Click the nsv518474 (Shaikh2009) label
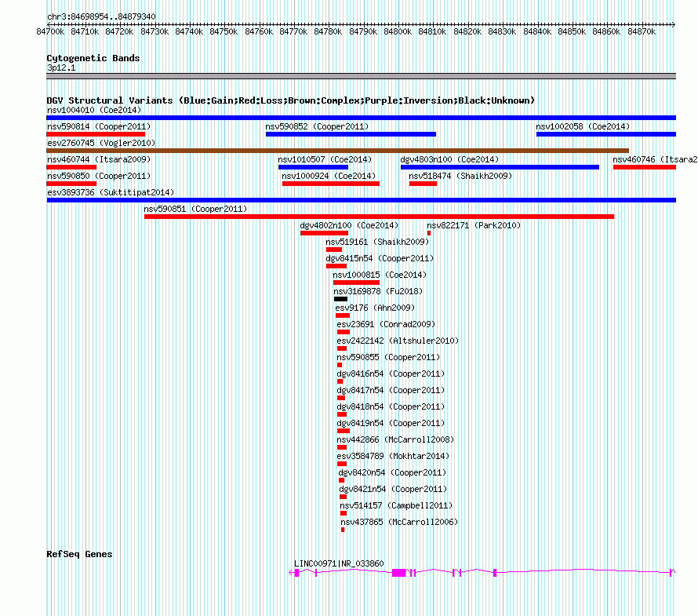The height and width of the screenshot is (616, 698). [x=460, y=176]
